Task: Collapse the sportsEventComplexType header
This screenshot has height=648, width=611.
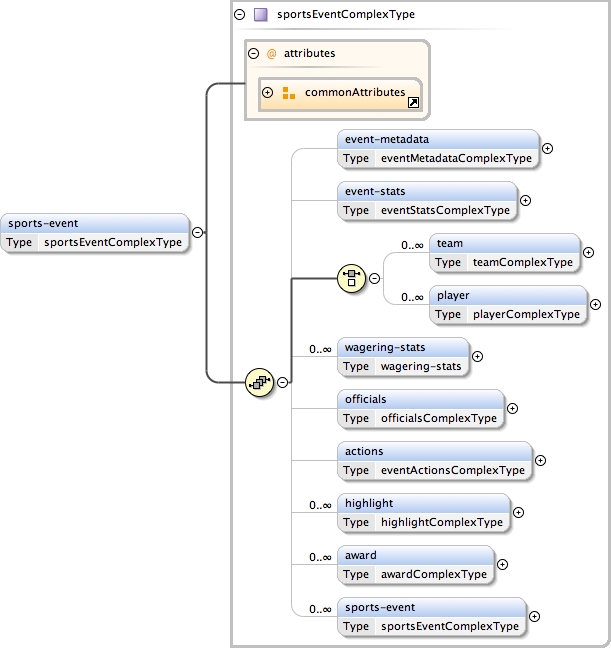Action: click(x=238, y=15)
